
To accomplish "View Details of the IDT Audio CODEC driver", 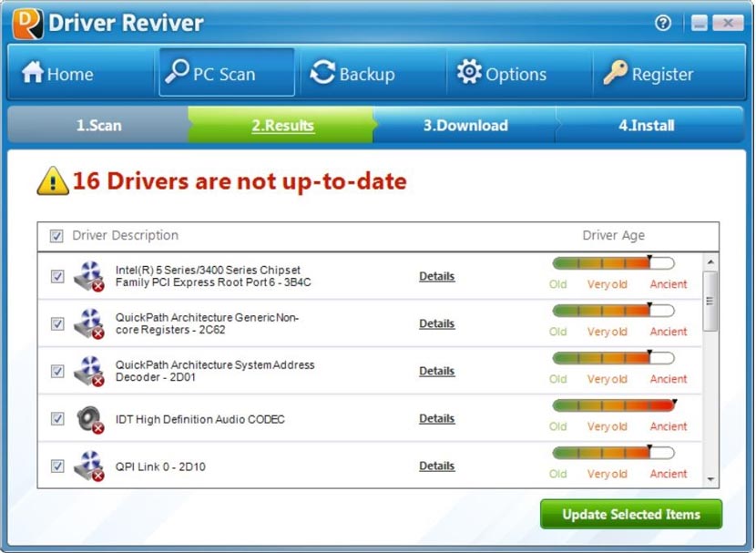I will (x=436, y=418).
